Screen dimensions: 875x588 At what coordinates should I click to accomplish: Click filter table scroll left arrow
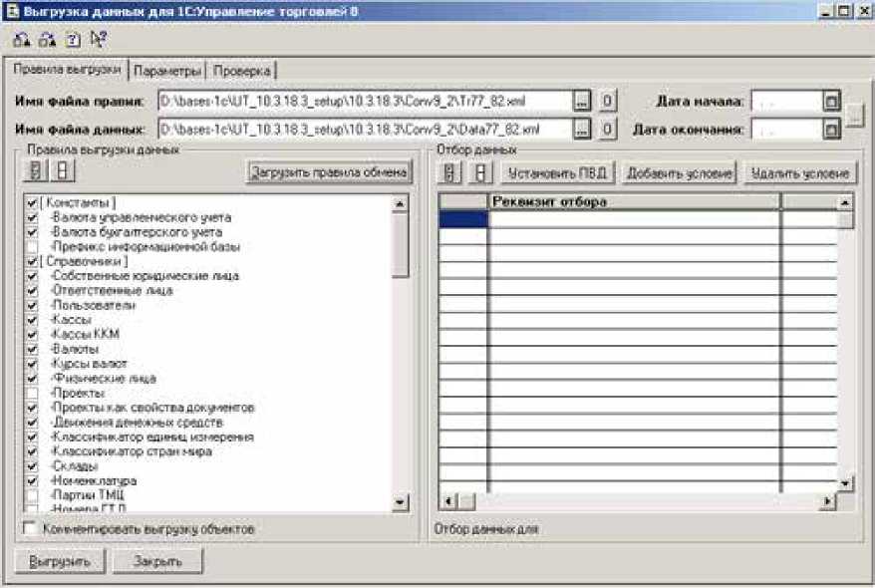448,501
